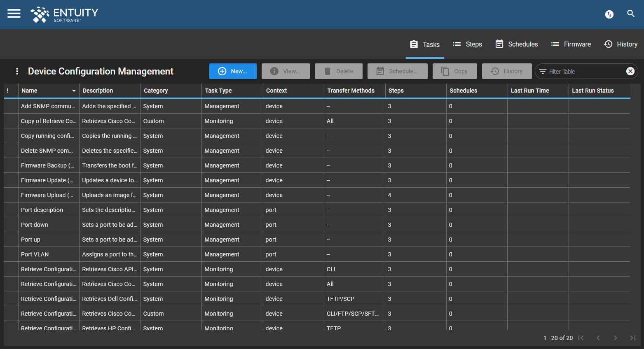Image resolution: width=644 pixels, height=349 pixels.
Task: Click the CLI transfer methods cell
Action: (x=354, y=269)
